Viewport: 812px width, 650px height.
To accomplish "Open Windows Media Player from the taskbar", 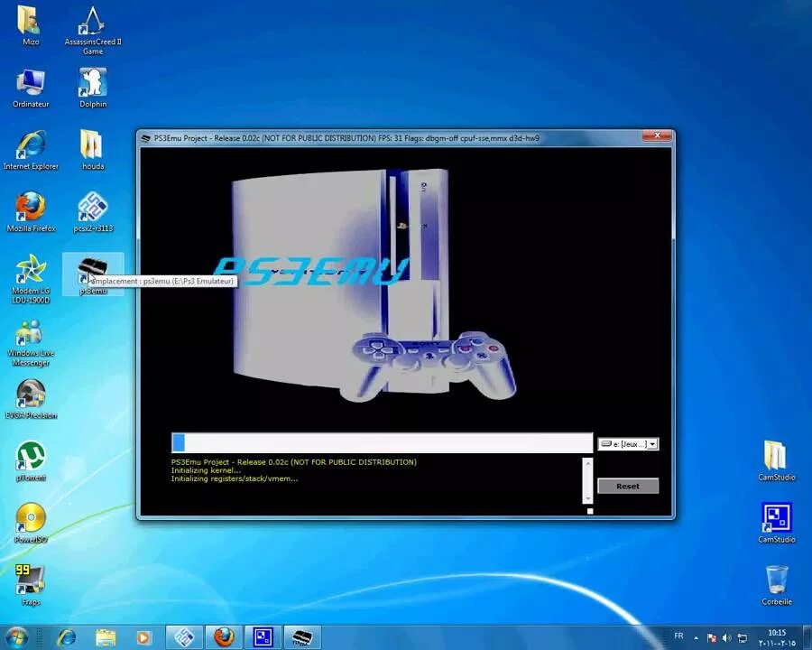I will [143, 637].
